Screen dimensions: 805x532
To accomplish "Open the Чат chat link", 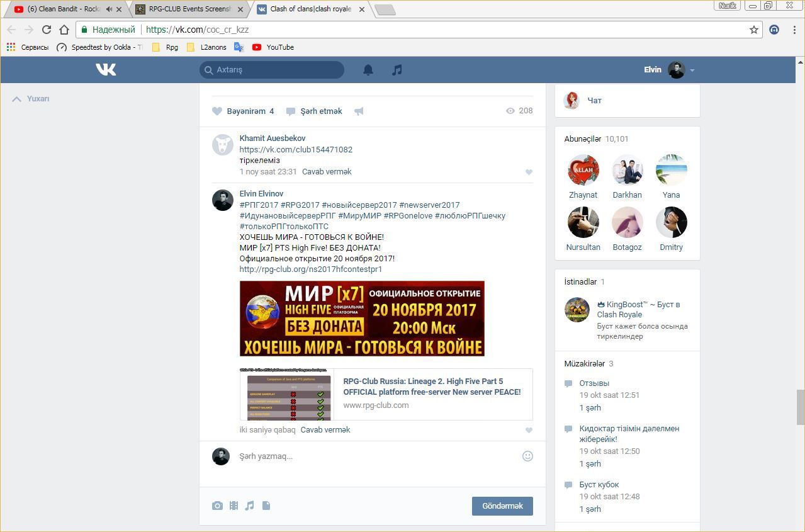I will click(594, 101).
